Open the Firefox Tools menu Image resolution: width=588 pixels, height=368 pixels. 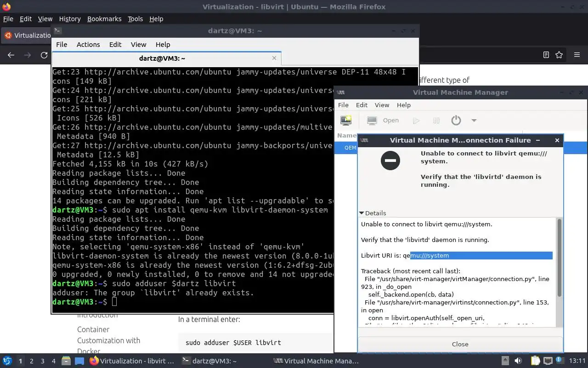point(135,19)
